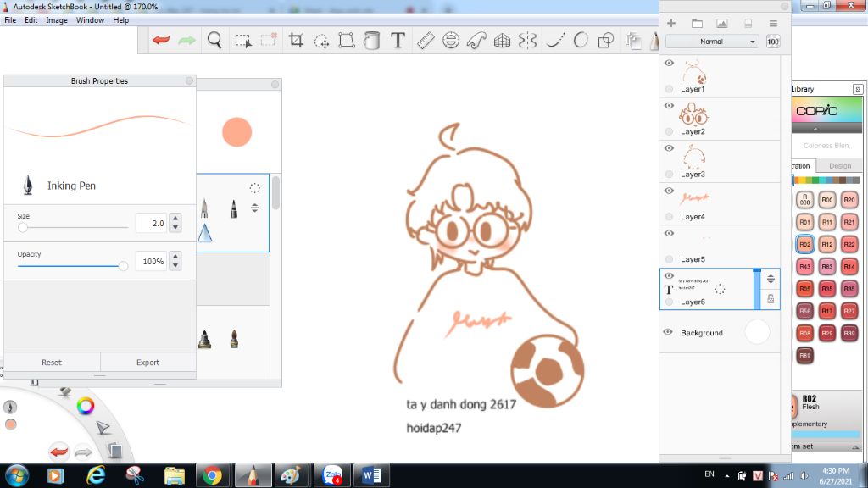The height and width of the screenshot is (488, 868).
Task: Select the Layer4 row
Action: coord(720,204)
